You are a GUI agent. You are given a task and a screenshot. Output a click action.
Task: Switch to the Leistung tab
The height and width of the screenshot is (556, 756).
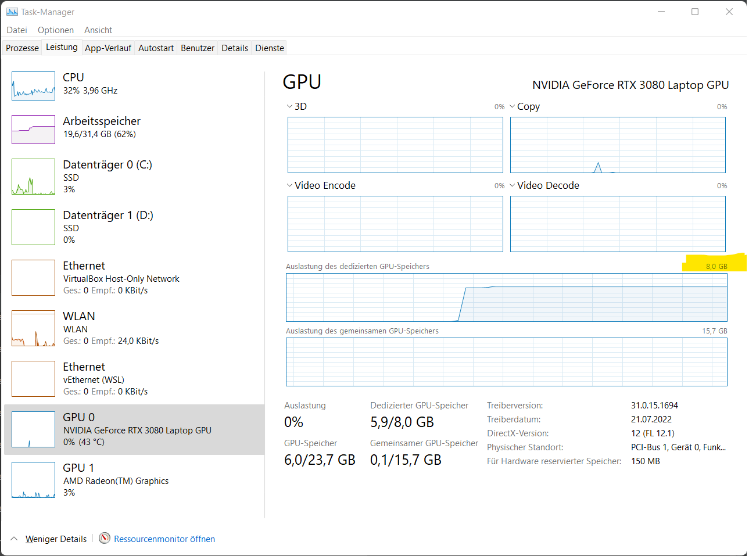62,47
